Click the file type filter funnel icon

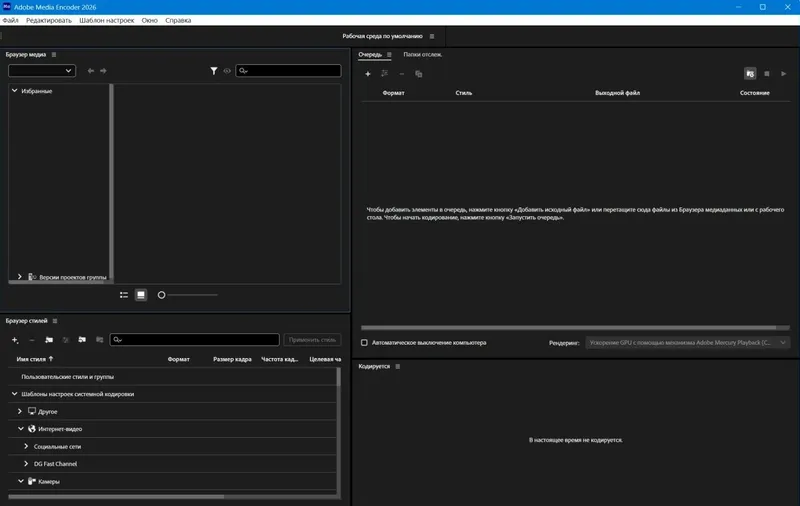(214, 71)
